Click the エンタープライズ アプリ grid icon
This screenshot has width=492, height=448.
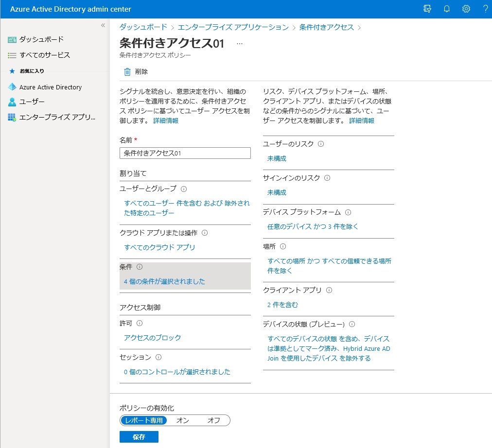[12, 117]
